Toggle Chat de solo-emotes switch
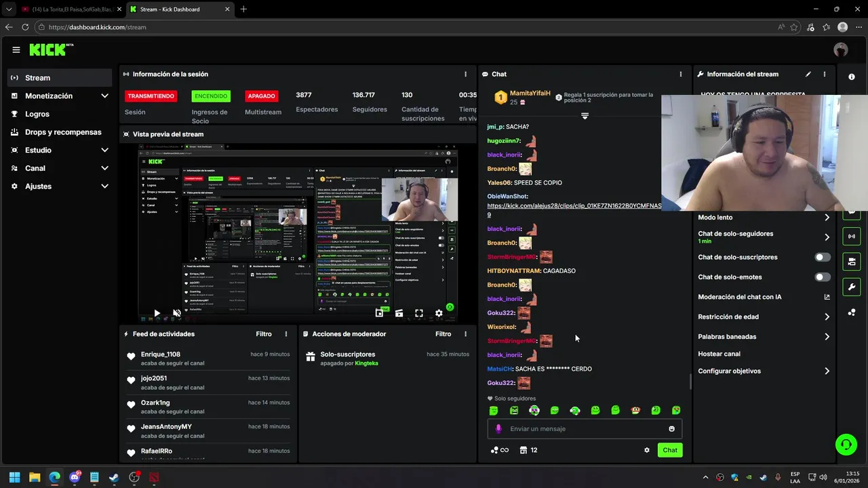 [x=823, y=277]
